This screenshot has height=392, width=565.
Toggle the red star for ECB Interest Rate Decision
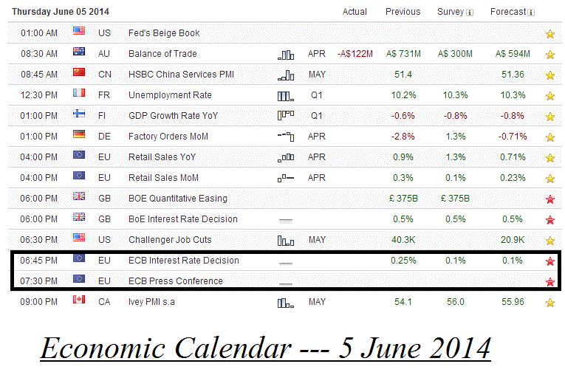point(549,261)
